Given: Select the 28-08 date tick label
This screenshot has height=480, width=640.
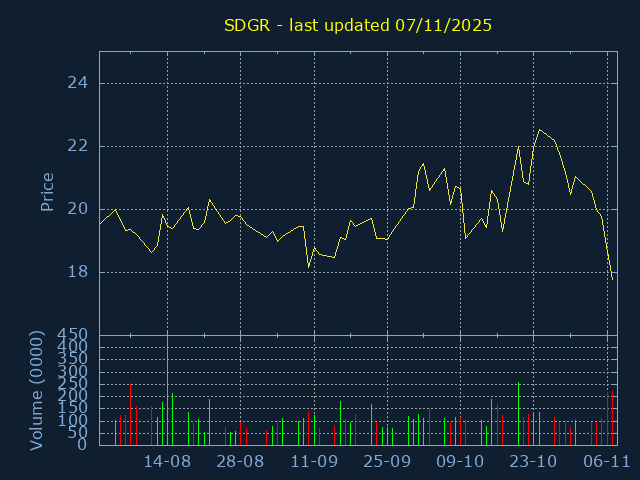Looking at the screenshot, I should click(x=240, y=462).
